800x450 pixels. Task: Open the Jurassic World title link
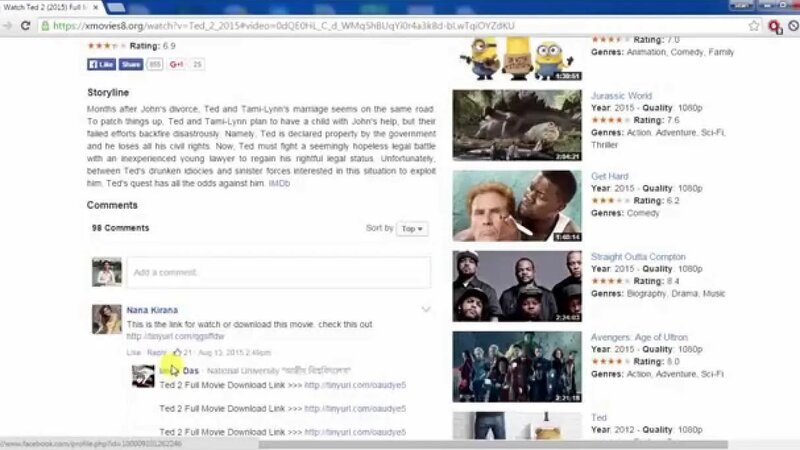[x=621, y=95]
